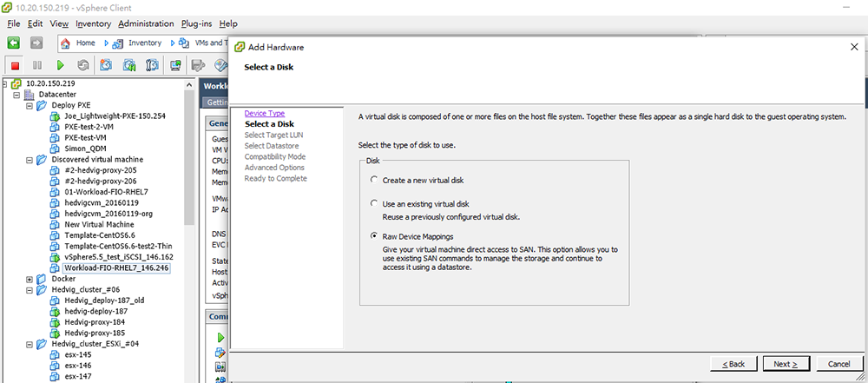Select #2-hedvig-proxy-205 in tree
This screenshot has height=383, width=868.
pyautogui.click(x=100, y=171)
